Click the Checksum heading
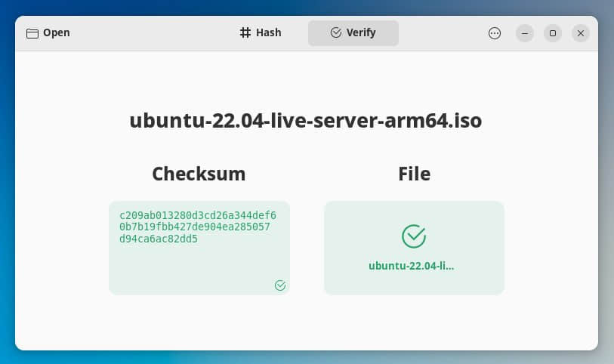Screen dimensions: 614x364 [x=199, y=174]
